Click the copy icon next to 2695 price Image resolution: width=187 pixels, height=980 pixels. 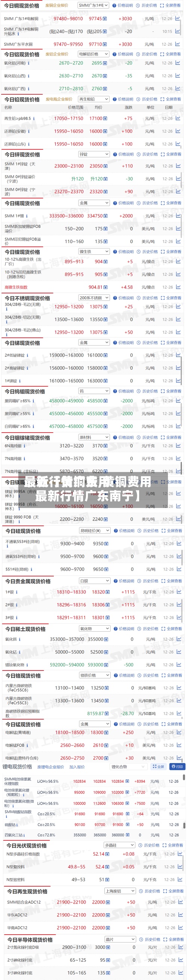(x=105, y=63)
